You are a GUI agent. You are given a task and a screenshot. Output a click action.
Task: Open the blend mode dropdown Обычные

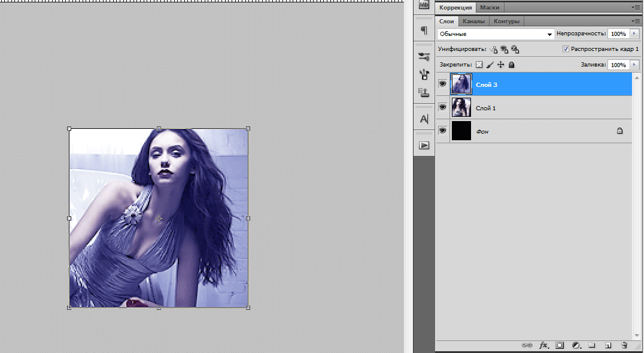coord(496,34)
